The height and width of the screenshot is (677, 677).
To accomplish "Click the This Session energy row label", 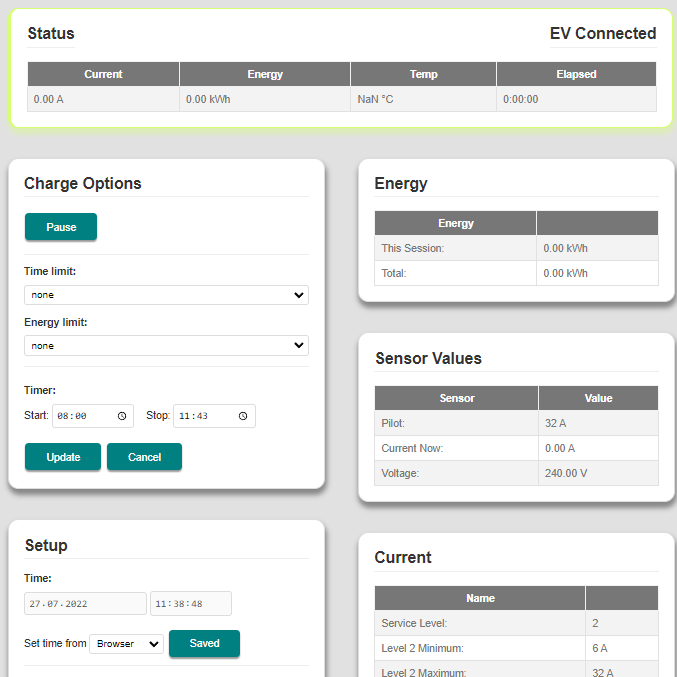I will [x=412, y=248].
